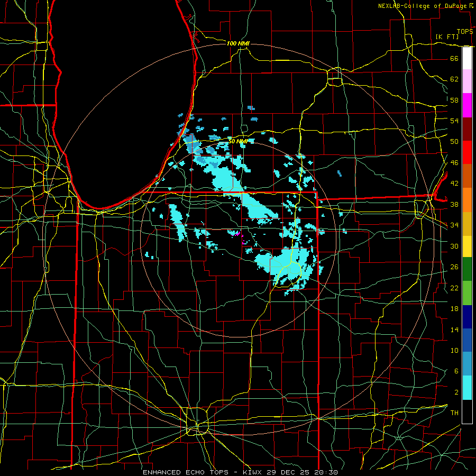
Task: Pick the navy blue legend swatch
Action: (x=467, y=317)
